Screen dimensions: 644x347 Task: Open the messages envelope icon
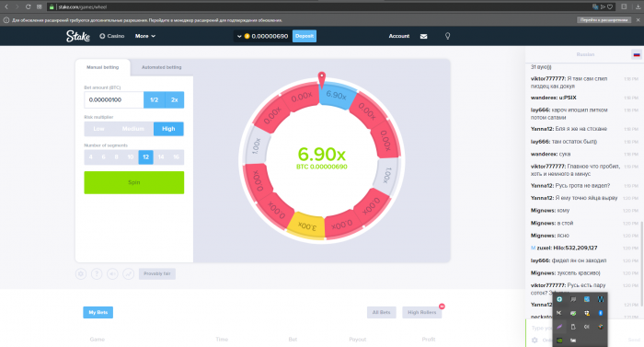coord(423,36)
